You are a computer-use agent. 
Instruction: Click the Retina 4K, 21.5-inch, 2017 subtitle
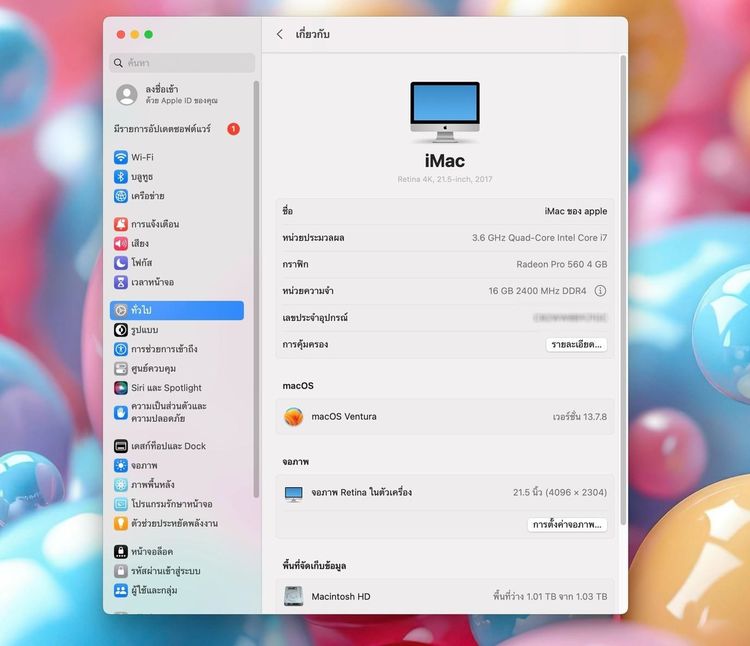(x=445, y=179)
